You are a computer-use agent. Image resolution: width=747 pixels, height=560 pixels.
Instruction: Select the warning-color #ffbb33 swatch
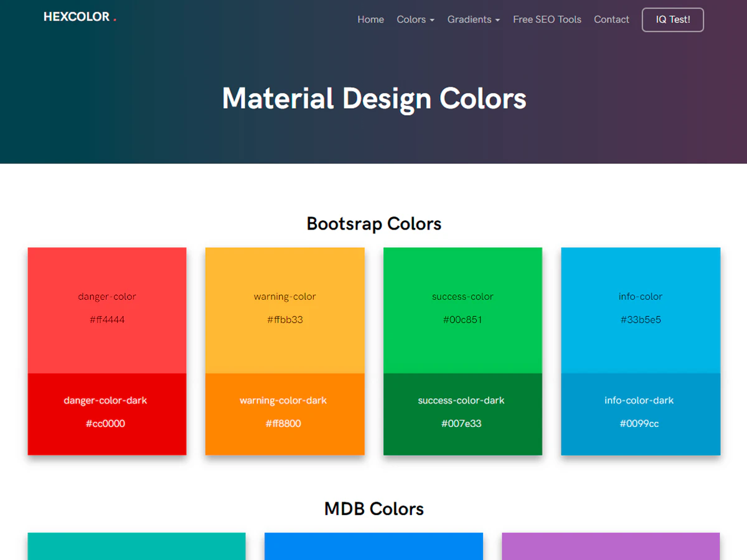(x=284, y=309)
